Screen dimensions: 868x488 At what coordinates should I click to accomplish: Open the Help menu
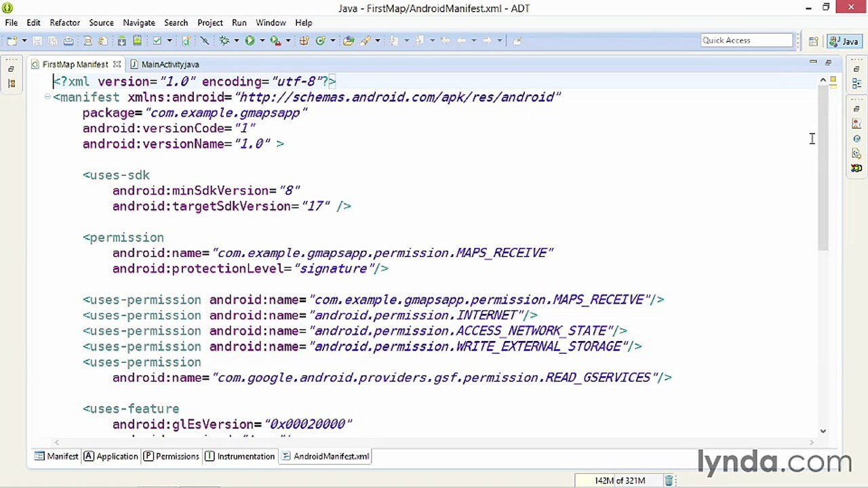click(x=304, y=22)
